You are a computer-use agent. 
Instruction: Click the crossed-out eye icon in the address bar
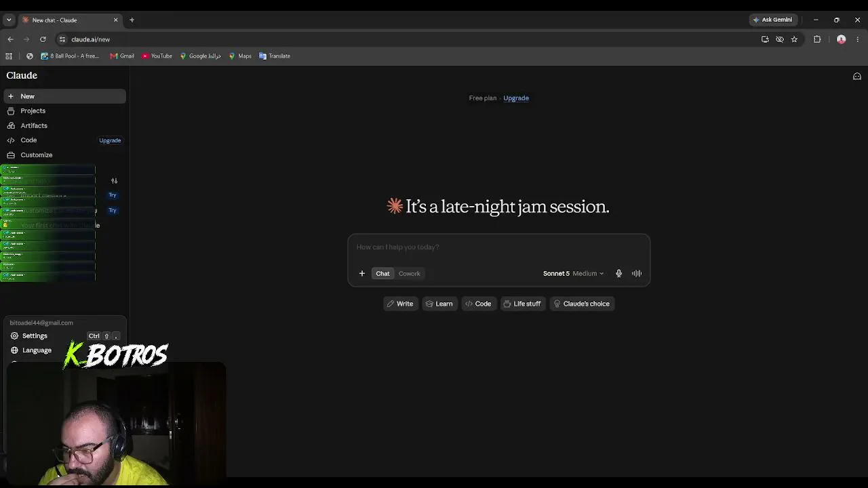click(780, 39)
